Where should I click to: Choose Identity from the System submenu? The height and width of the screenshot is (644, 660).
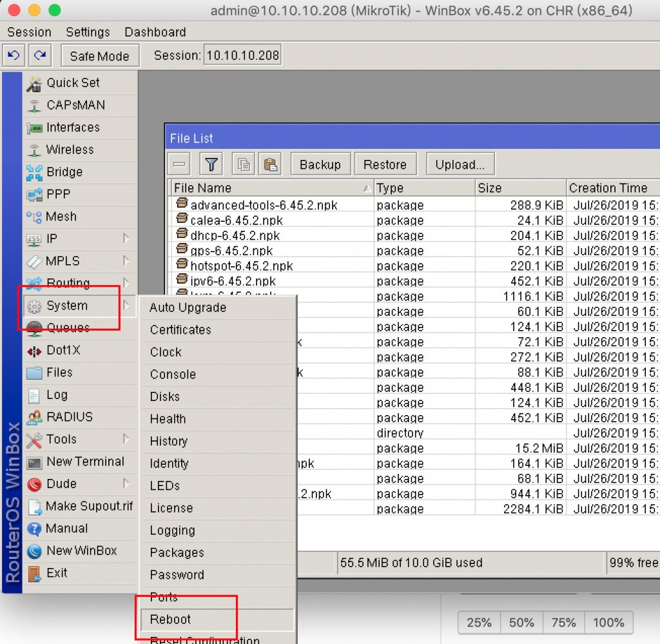218,464
